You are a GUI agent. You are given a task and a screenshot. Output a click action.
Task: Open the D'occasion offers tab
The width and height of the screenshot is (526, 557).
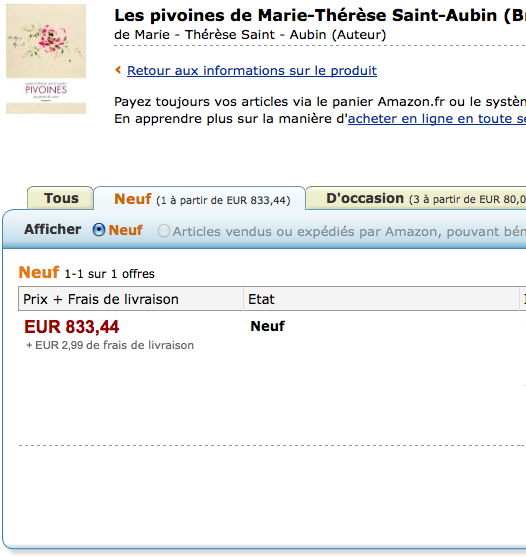416,198
